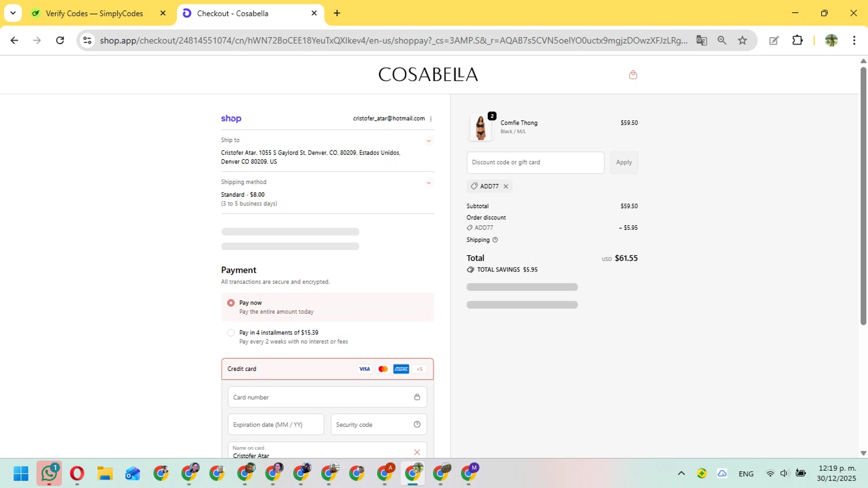This screenshot has width=868, height=488.
Task: Click the address bar URL
Action: pyautogui.click(x=393, y=41)
